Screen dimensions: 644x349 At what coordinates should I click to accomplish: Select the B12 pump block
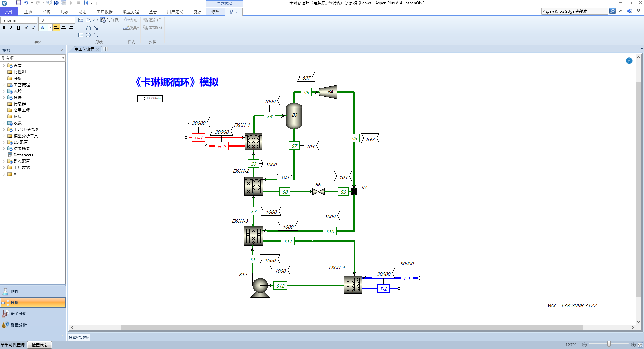[x=260, y=287]
